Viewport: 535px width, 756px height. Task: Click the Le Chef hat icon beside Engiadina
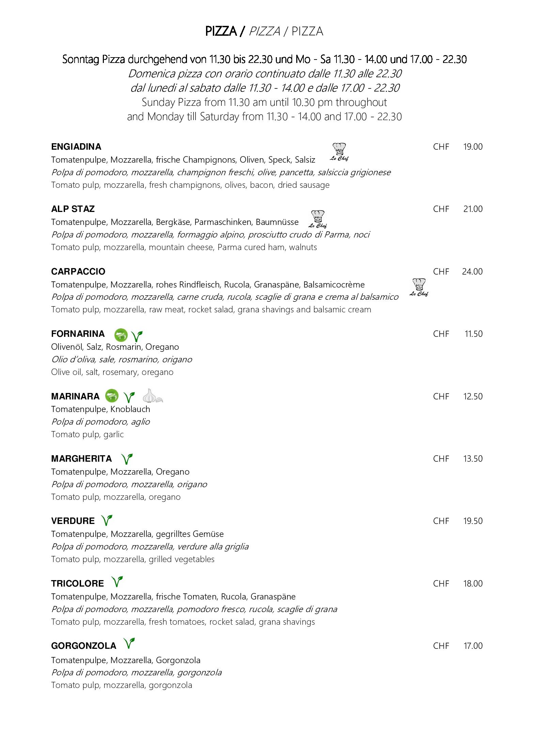[x=339, y=152]
